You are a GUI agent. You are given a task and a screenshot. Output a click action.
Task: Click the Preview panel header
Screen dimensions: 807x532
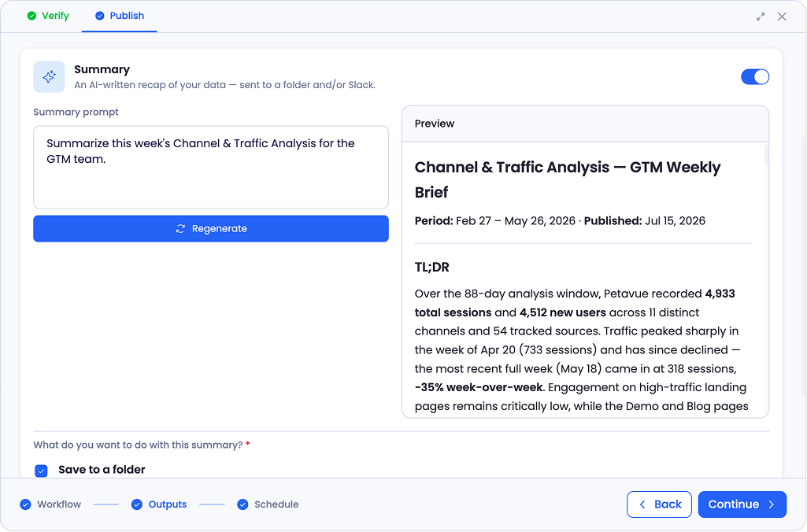pyautogui.click(x=585, y=124)
